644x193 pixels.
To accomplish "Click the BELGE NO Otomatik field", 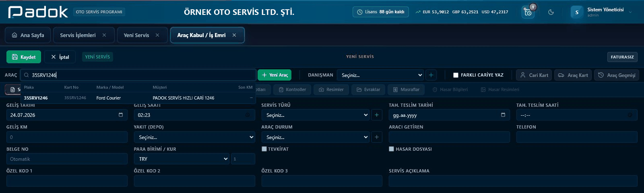I will [67, 159].
